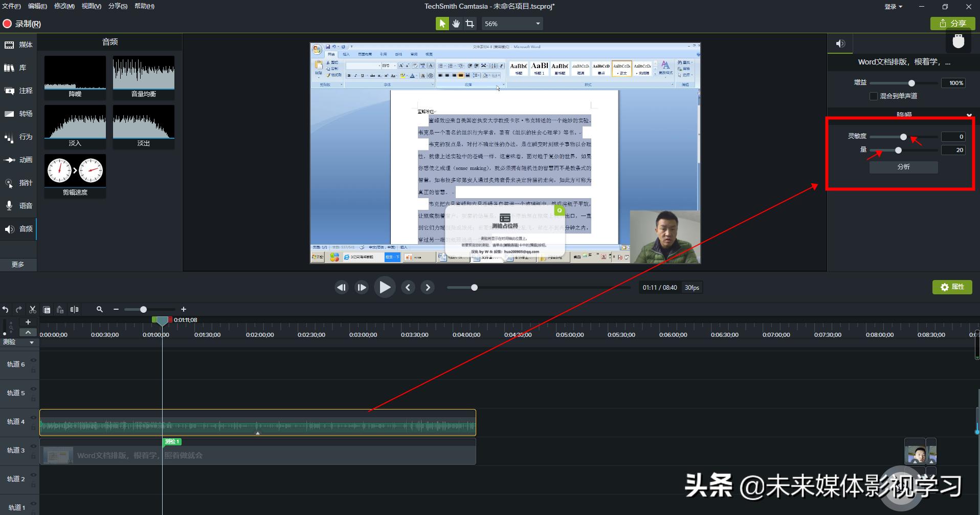Open the 语音 (Voice) panel
The width and height of the screenshot is (980, 515).
(18, 205)
